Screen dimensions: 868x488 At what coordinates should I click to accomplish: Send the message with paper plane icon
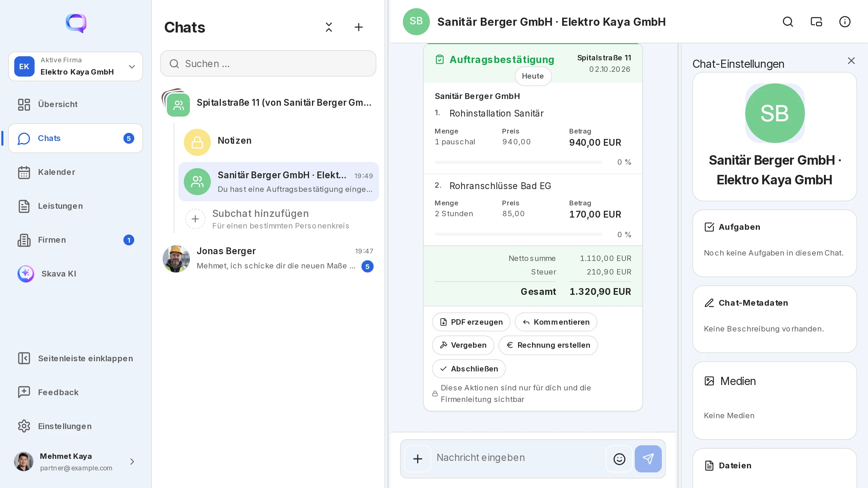pyautogui.click(x=648, y=459)
